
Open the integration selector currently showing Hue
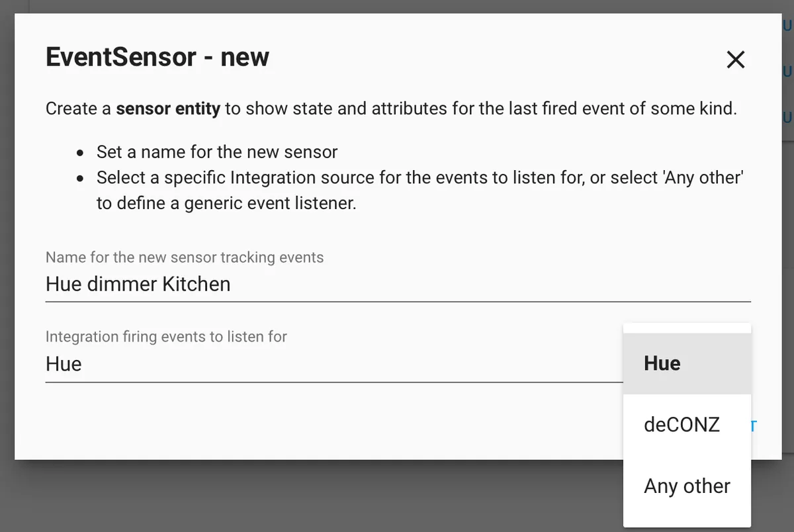(334, 364)
